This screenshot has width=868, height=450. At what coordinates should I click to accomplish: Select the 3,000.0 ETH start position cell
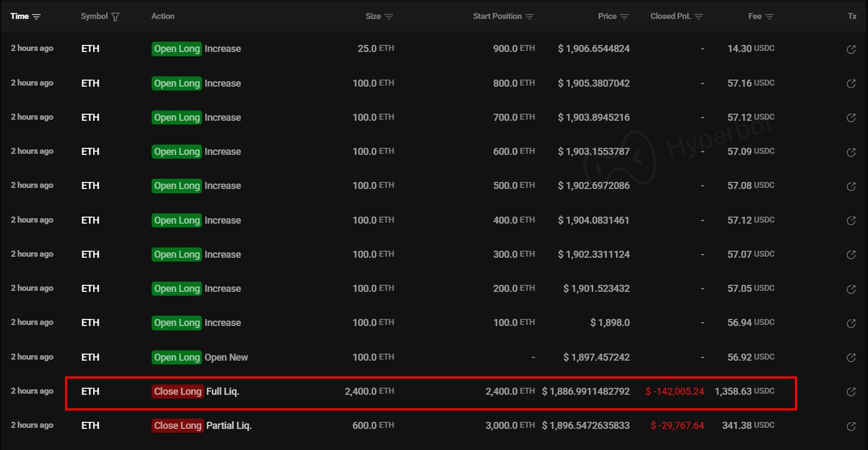click(510, 426)
